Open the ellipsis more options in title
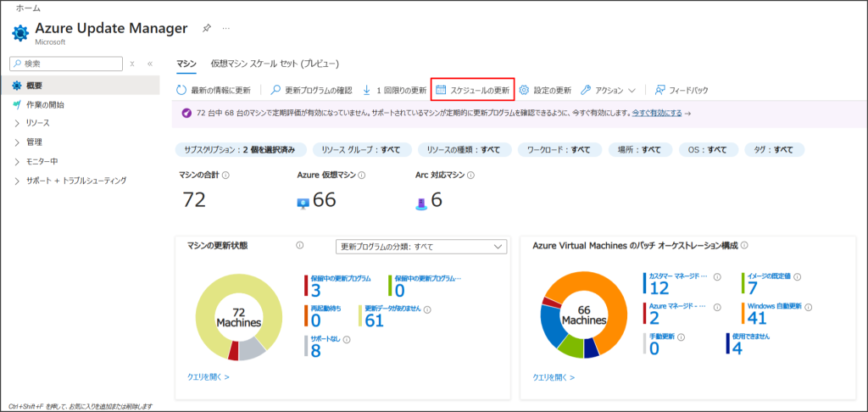This screenshot has height=412, width=868. coord(225,28)
